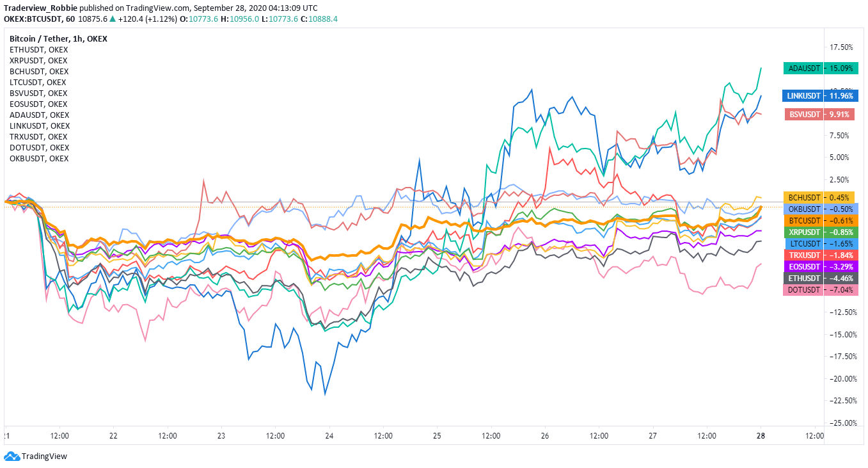Pick the BSVUSDT, OKEX legend entry
The width and height of the screenshot is (868, 468).
pos(38,93)
